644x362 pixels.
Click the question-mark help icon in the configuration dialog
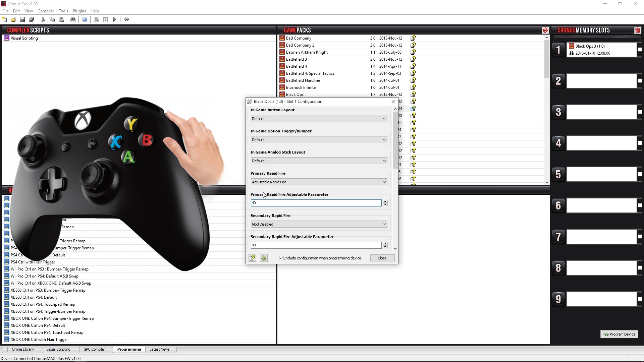tap(252, 258)
